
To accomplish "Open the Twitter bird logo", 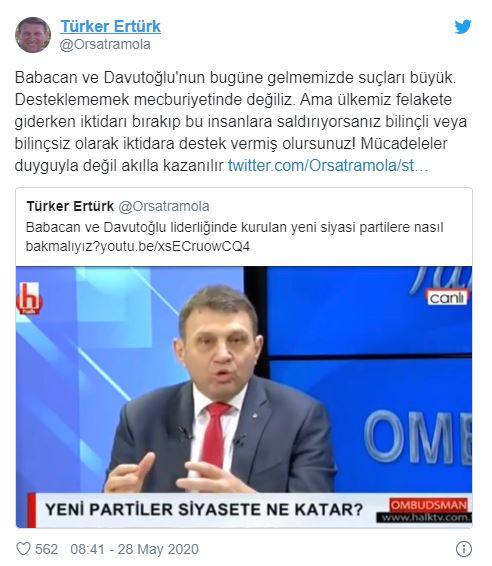I will (x=463, y=27).
